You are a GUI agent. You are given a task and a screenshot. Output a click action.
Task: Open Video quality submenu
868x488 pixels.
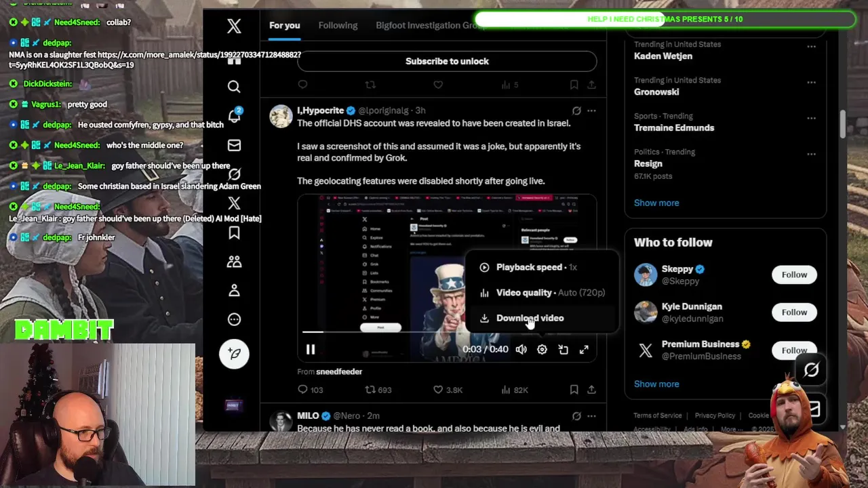pyautogui.click(x=541, y=293)
